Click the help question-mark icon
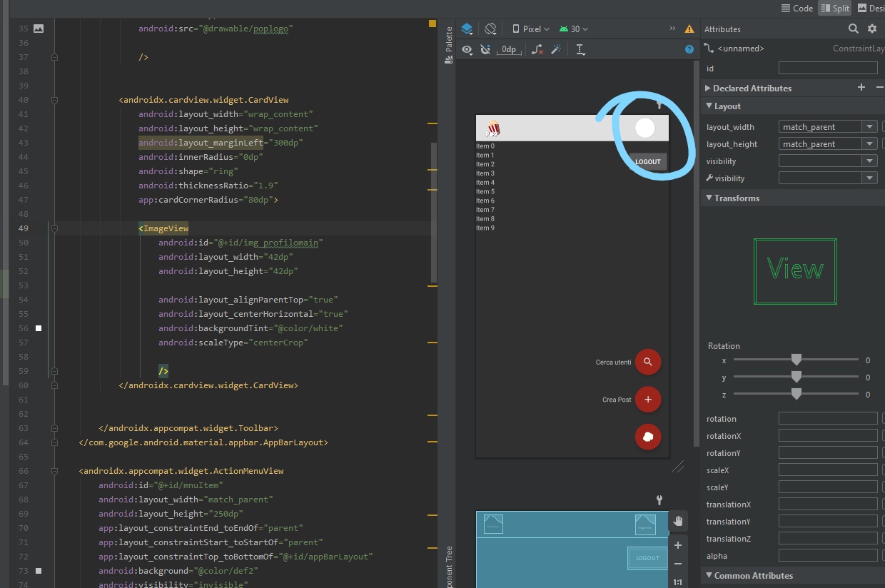This screenshot has height=588, width=885. pyautogui.click(x=689, y=49)
